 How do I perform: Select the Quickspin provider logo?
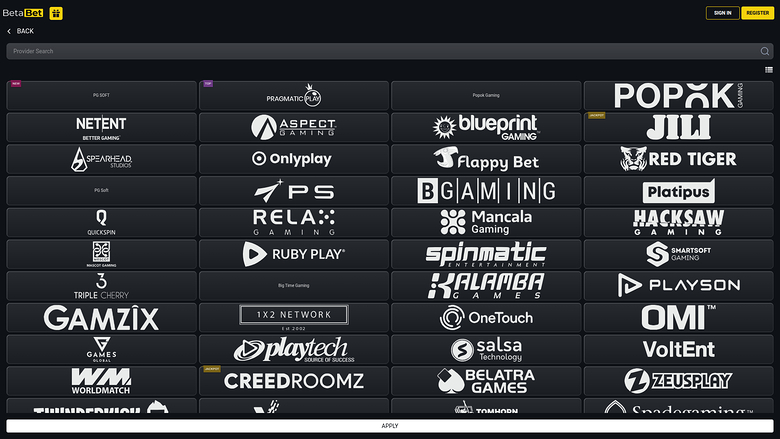coord(101,222)
